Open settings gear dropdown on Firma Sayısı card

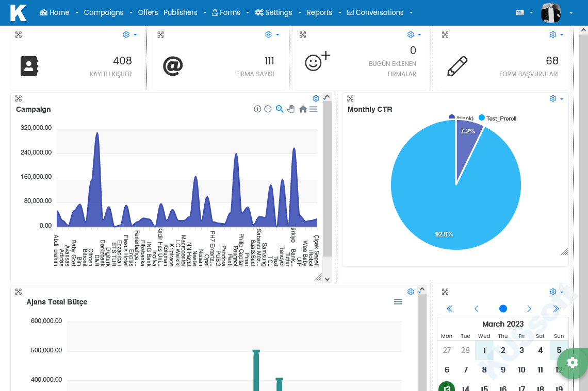(x=271, y=35)
